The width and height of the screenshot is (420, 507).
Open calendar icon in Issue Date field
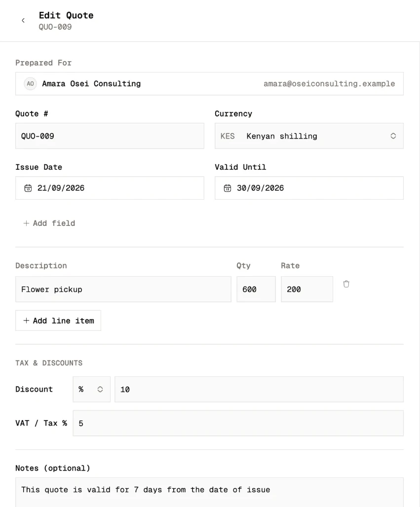coord(28,188)
